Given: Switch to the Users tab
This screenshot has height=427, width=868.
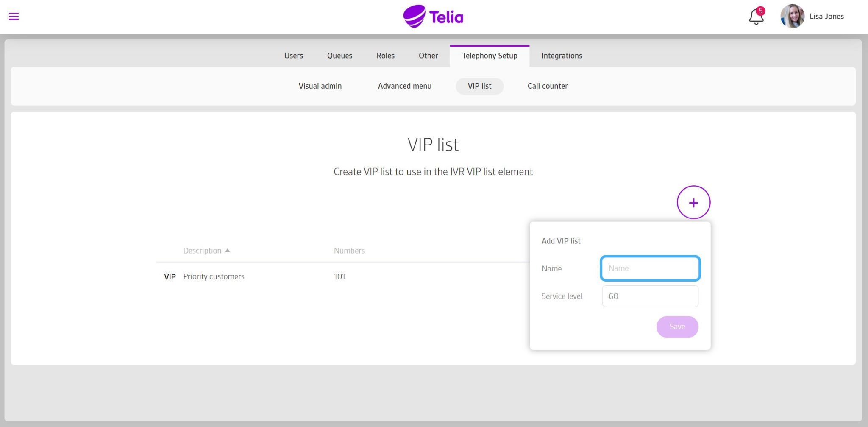Looking at the screenshot, I should (293, 56).
